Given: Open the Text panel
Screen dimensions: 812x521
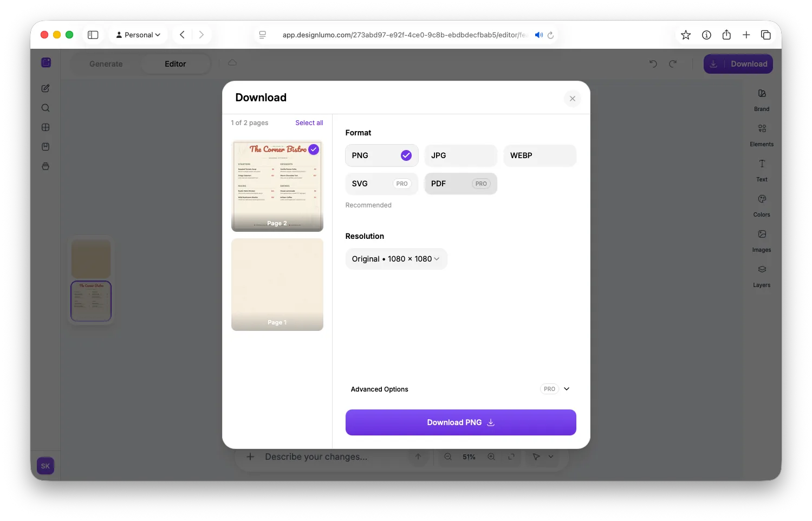Looking at the screenshot, I should tap(762, 171).
